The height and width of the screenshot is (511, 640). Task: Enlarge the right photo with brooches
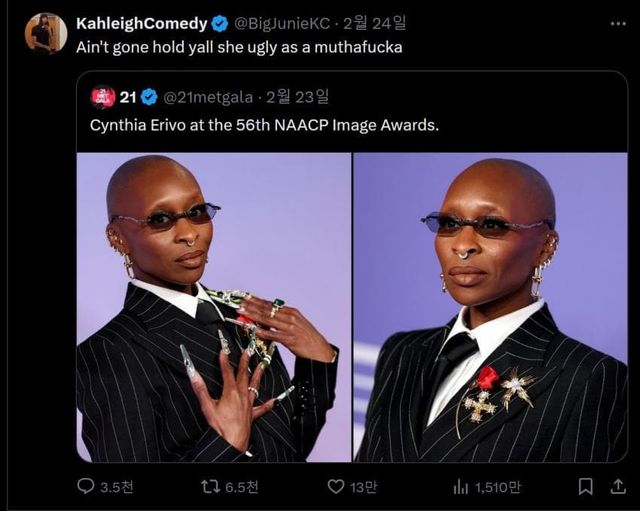490,307
